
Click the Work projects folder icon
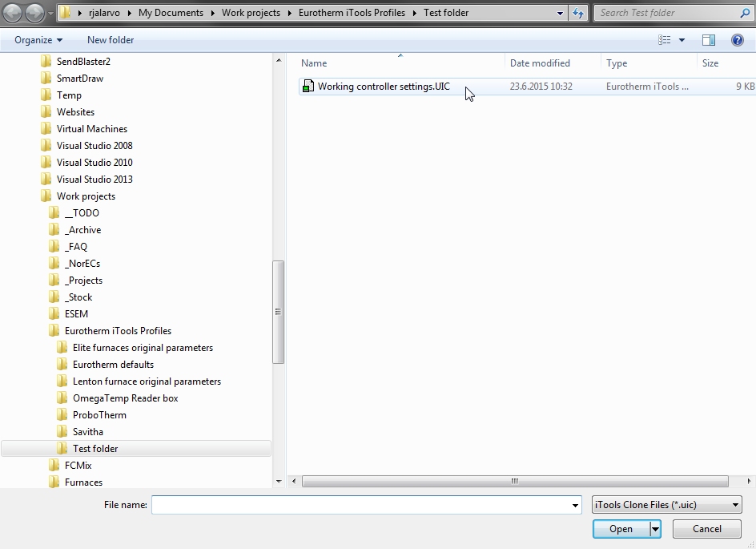[46, 196]
